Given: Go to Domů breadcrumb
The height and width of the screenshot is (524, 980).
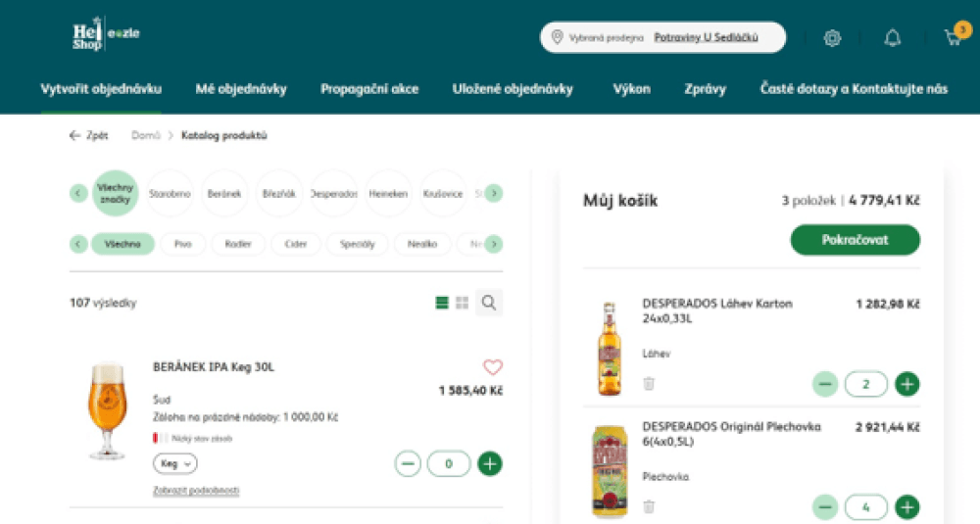Looking at the screenshot, I should (146, 135).
